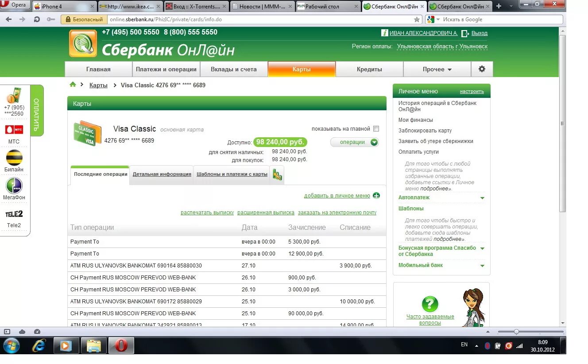This screenshot has width=588, height=364.
Task: Reload the page with the refresh icon
Action: pos(37,19)
